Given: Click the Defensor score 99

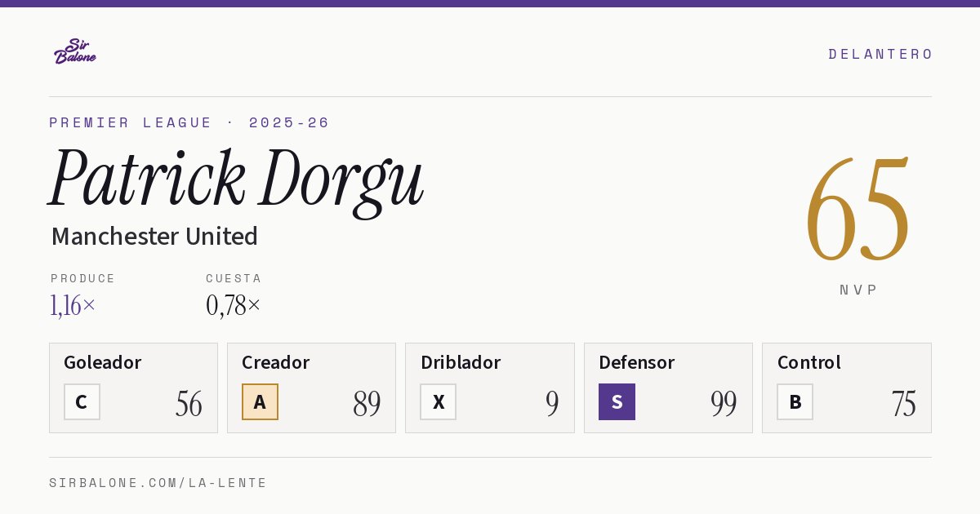Looking at the screenshot, I should pos(724,404).
